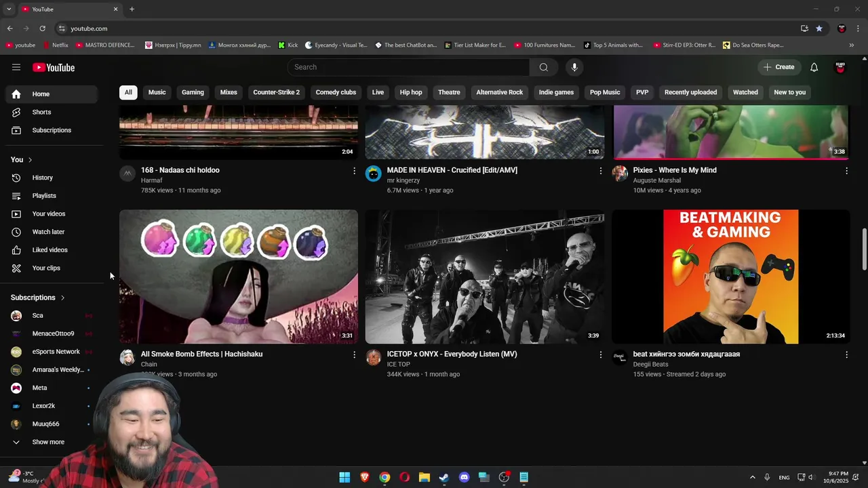Play the Beatmaking & Gaming thumbnail
This screenshot has width=868, height=488.
[731, 277]
